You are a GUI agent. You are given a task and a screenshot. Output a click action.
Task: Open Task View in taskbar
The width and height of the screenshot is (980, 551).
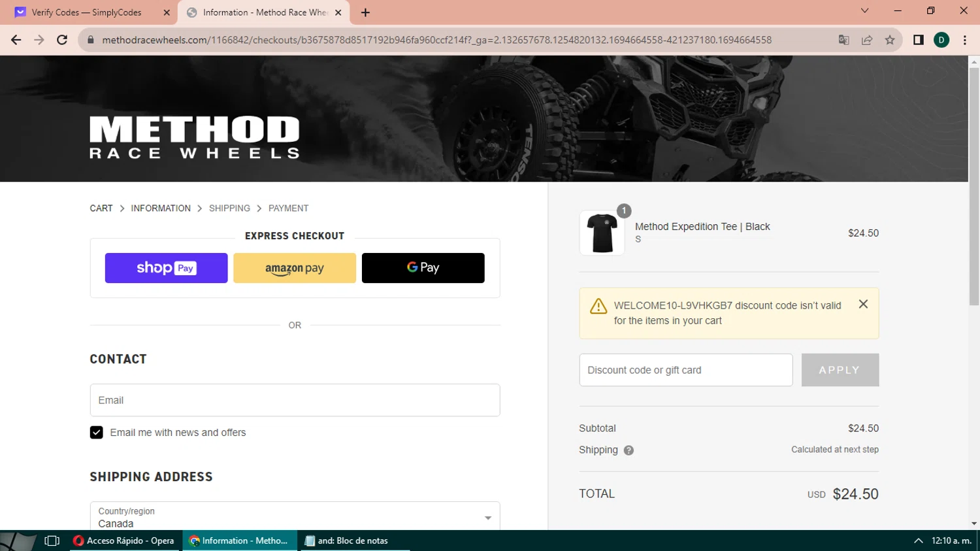pyautogui.click(x=52, y=541)
